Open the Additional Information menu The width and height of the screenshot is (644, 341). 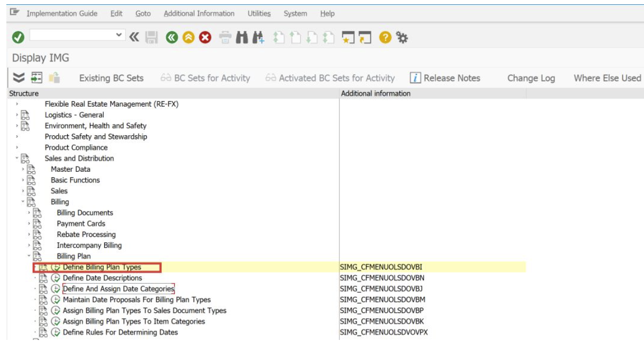(199, 14)
